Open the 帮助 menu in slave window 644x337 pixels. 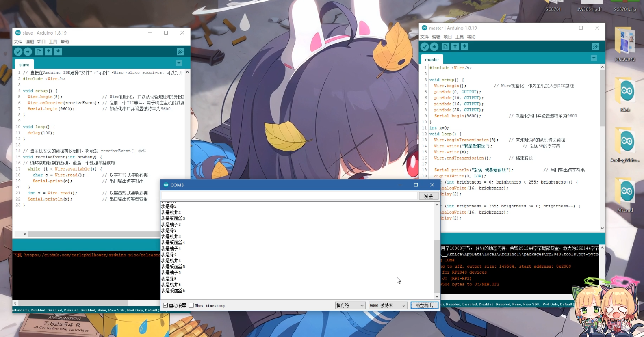pyautogui.click(x=65, y=42)
